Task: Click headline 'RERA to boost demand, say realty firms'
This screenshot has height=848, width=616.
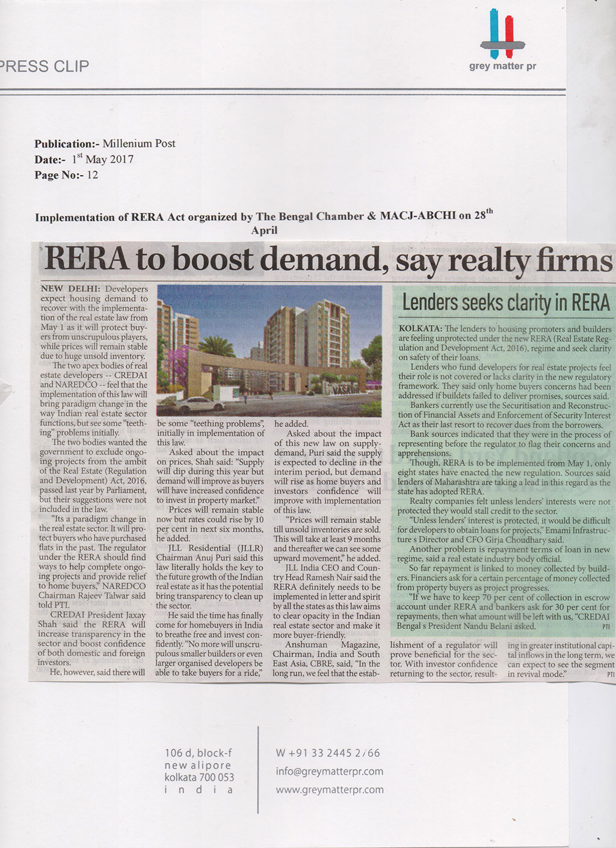Action: point(328,260)
